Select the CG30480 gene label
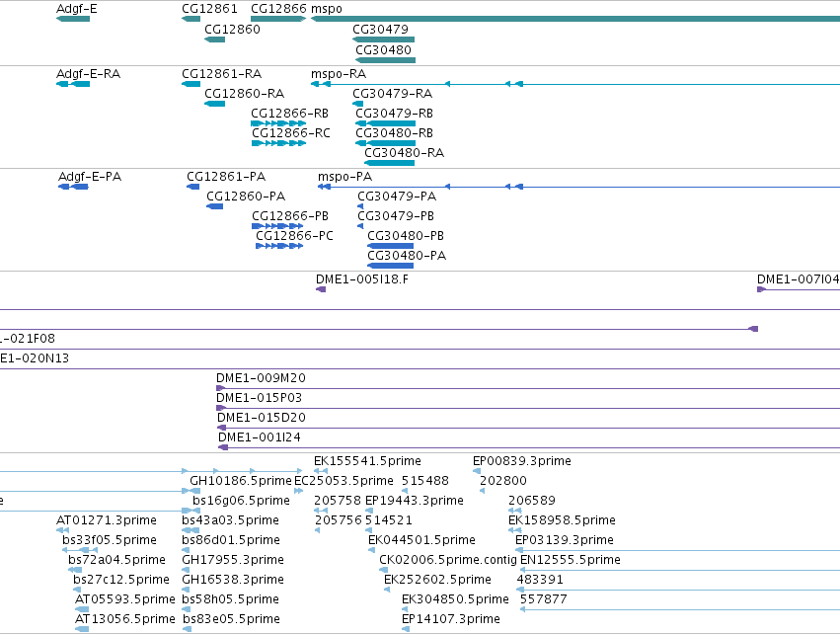 click(x=384, y=49)
